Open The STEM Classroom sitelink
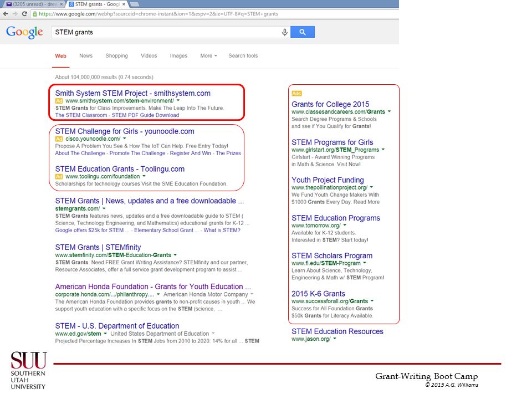Image resolution: width=532 pixels, height=399 pixels. [x=81, y=115]
